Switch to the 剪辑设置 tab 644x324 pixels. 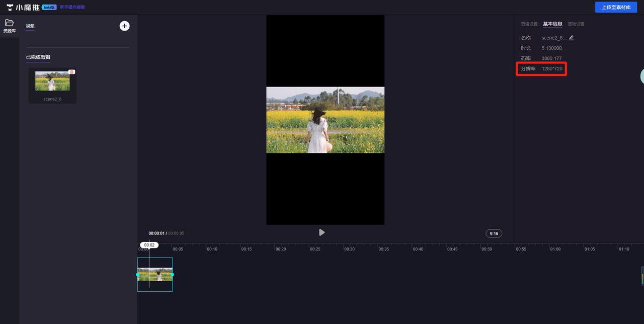[x=529, y=24]
